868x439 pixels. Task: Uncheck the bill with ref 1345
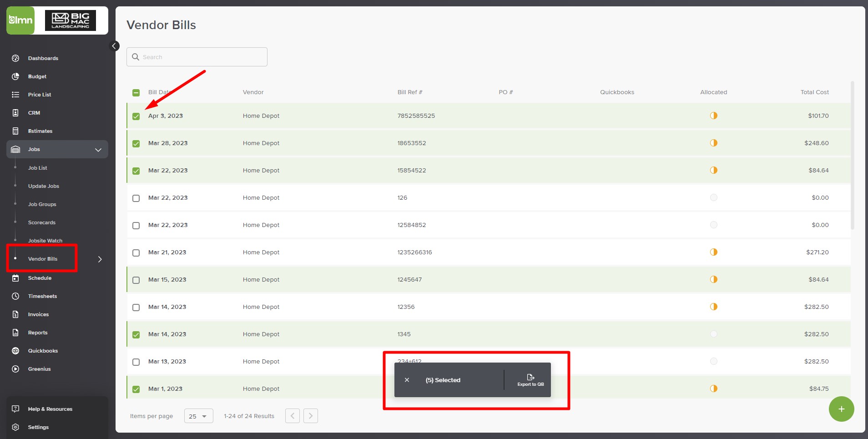click(x=136, y=335)
